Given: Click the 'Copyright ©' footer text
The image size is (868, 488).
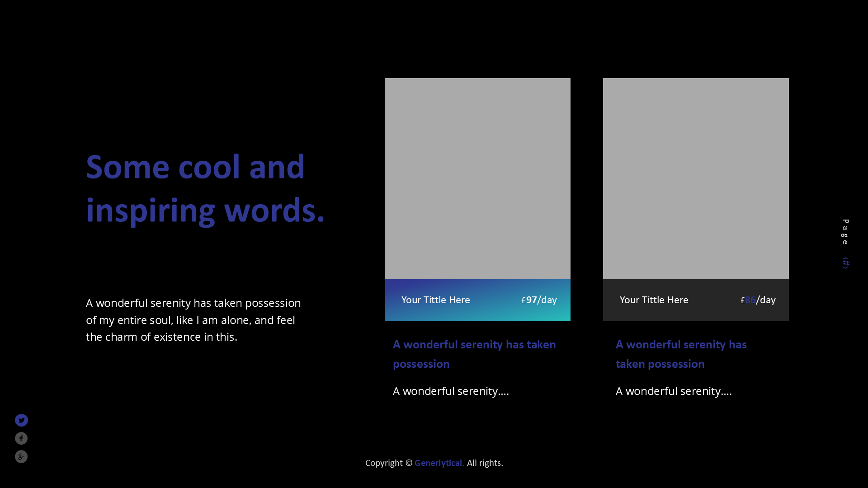Looking at the screenshot, I should (388, 463).
